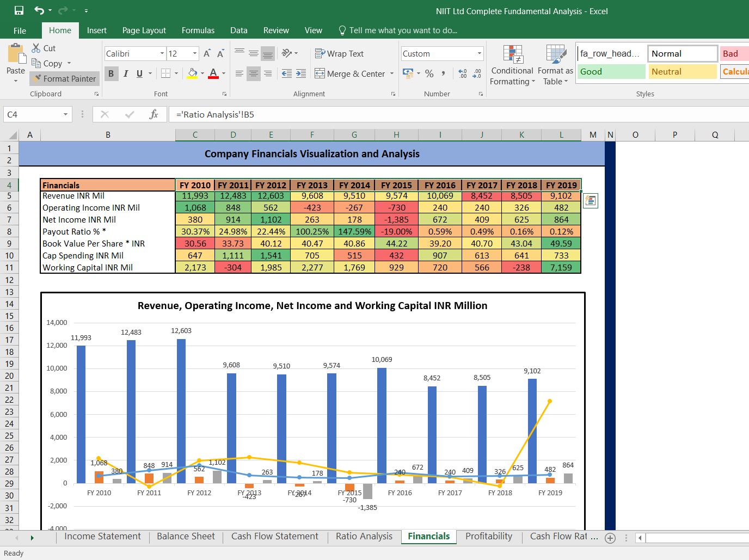The height and width of the screenshot is (560, 749).
Task: Apply the Normal cell style
Action: pyautogui.click(x=683, y=53)
